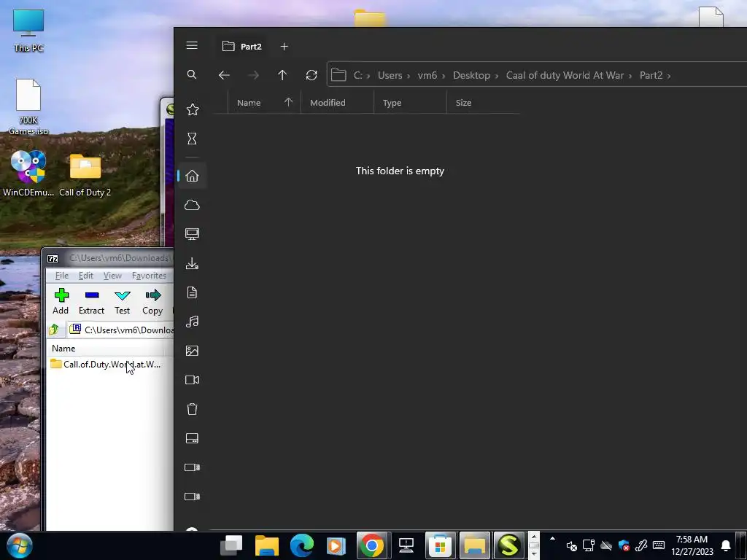Open the second removable drive sidebar icon
This screenshot has width=747, height=560.
click(x=192, y=496)
